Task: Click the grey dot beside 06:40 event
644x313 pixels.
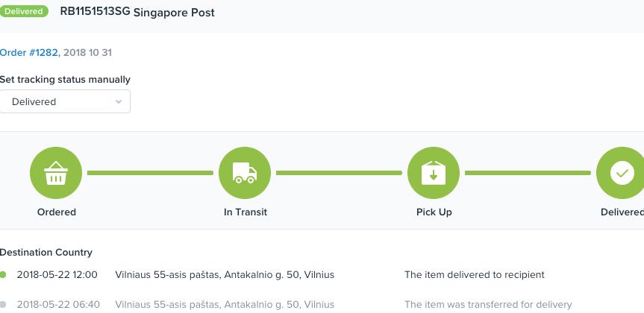Action: tap(3, 305)
